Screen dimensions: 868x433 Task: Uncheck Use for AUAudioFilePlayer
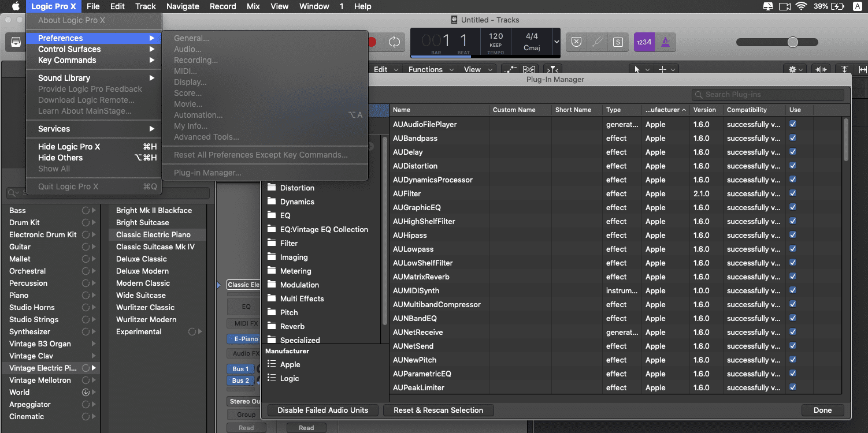793,124
